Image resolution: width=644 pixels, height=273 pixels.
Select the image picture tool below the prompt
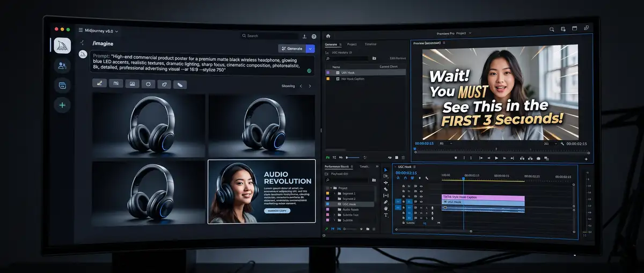132,84
